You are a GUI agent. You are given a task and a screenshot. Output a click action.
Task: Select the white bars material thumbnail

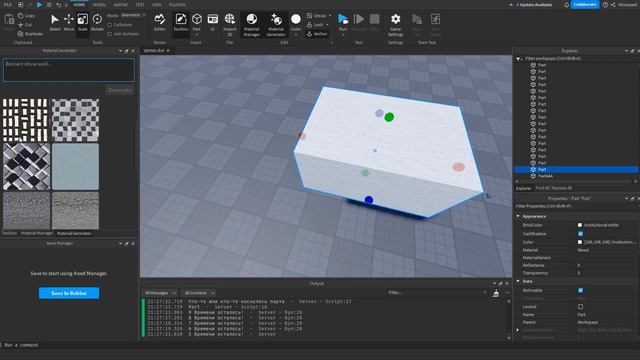pos(26,120)
